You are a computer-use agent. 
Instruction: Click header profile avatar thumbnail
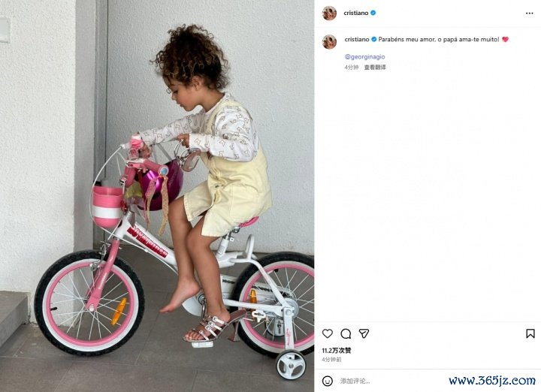(329, 13)
